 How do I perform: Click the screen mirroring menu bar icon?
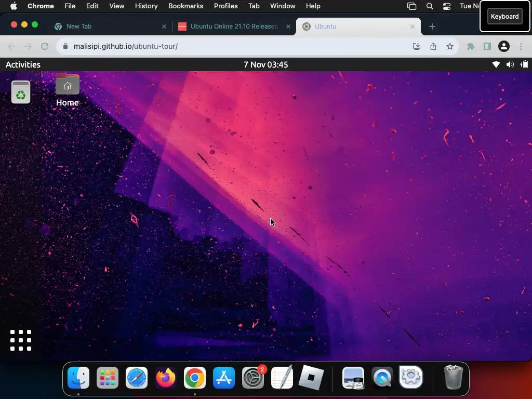tap(411, 6)
